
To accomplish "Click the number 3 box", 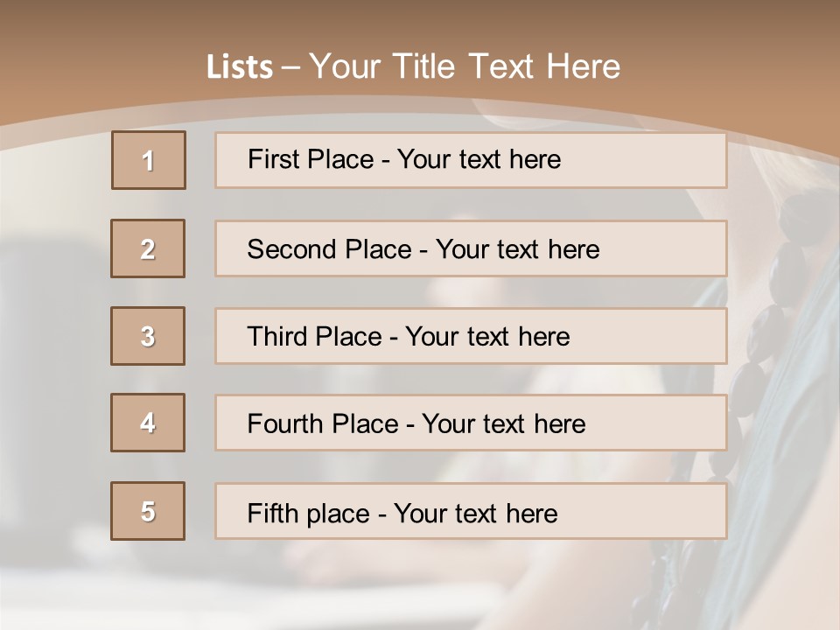I will (x=148, y=336).
